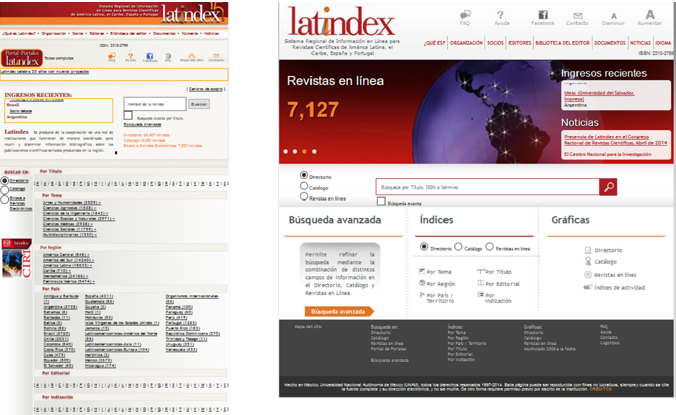Viewport: 676px width, 415px height.
Task: Open Índices de actividad under Gráficas
Action: tap(614, 287)
